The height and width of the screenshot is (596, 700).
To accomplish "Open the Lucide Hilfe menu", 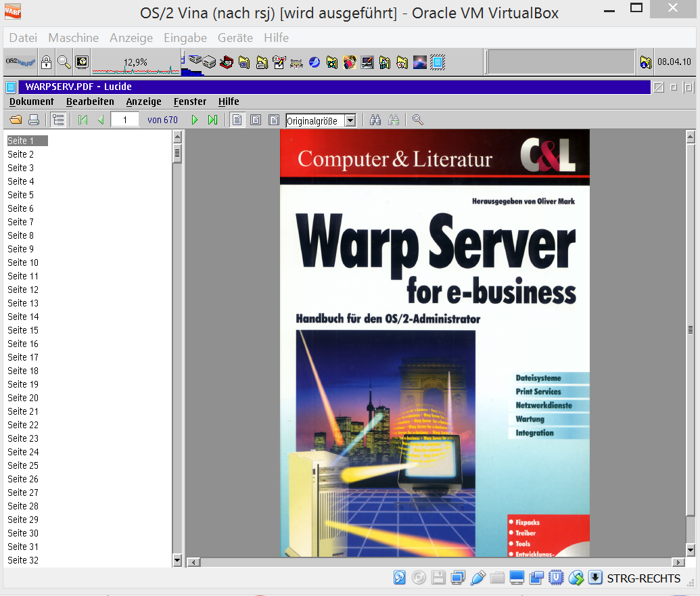I will click(229, 101).
